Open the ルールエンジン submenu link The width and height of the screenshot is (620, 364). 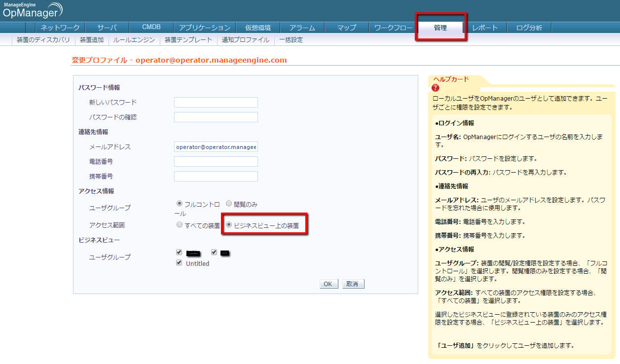[134, 40]
